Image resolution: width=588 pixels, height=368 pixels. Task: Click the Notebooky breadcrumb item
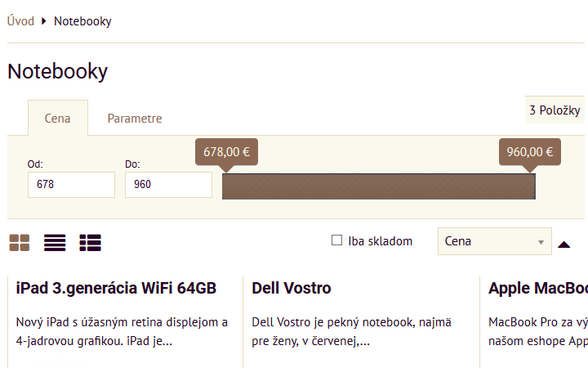82,21
